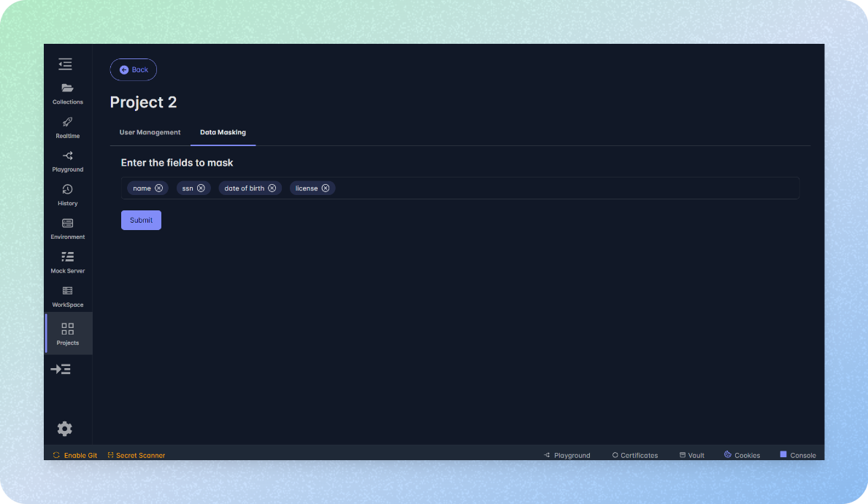Open Certificates from the status bar

(x=634, y=454)
